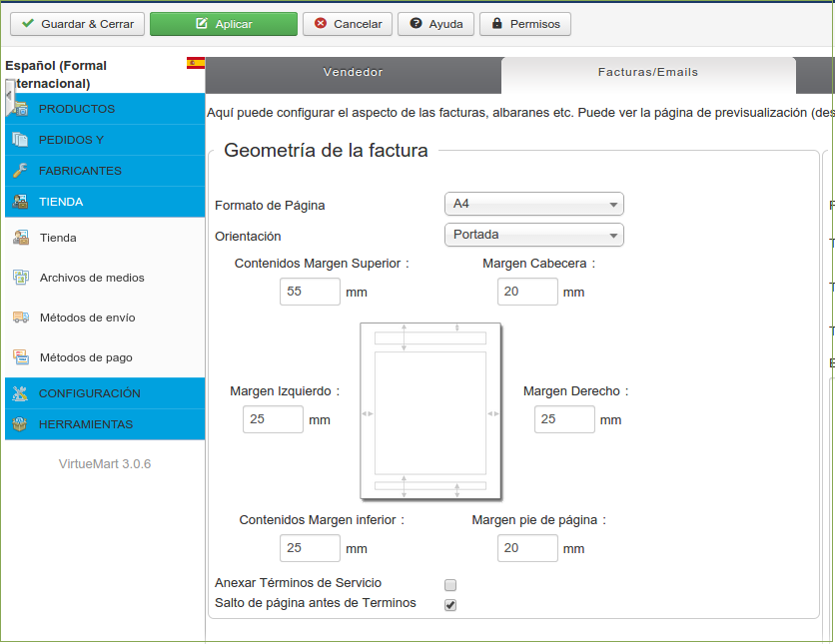Click the Archivos de medios icon
Image resolution: width=835 pixels, height=644 pixels.
point(21,278)
